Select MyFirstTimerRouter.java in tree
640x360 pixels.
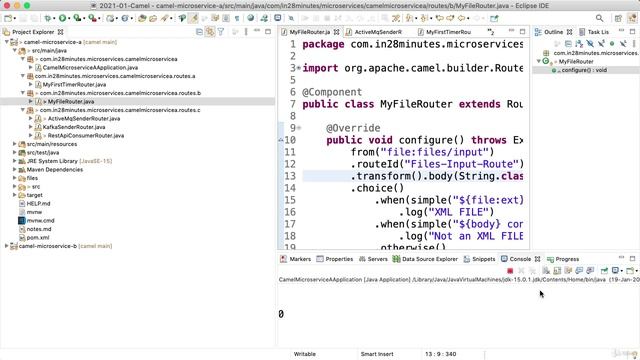(74, 84)
